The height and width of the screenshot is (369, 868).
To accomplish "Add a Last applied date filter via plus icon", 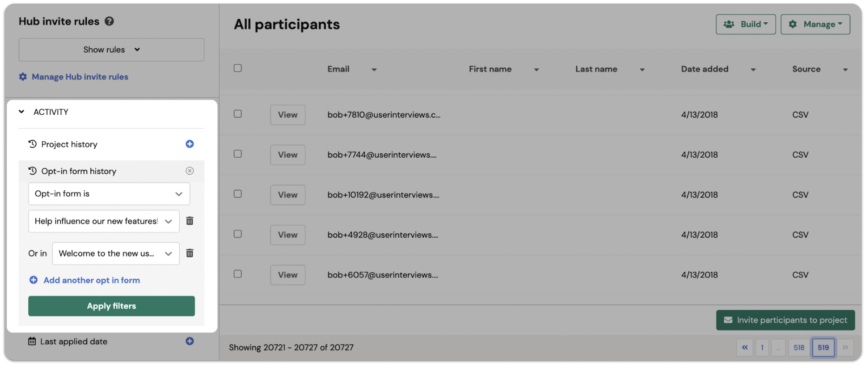I will pyautogui.click(x=190, y=341).
